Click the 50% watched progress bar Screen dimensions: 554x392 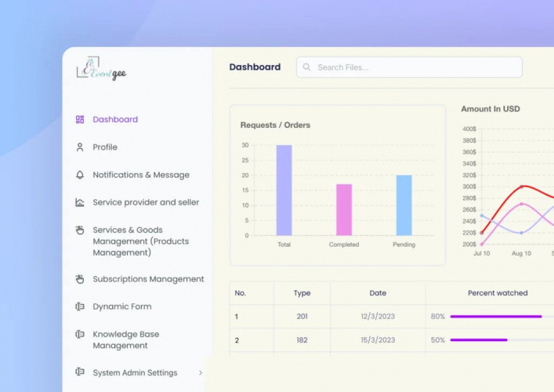[479, 340]
